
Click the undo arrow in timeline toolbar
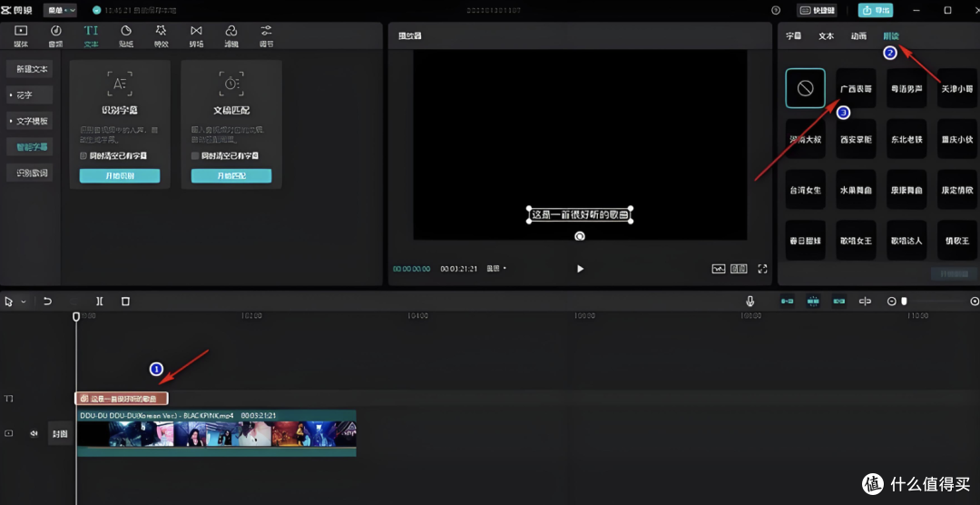(x=47, y=302)
